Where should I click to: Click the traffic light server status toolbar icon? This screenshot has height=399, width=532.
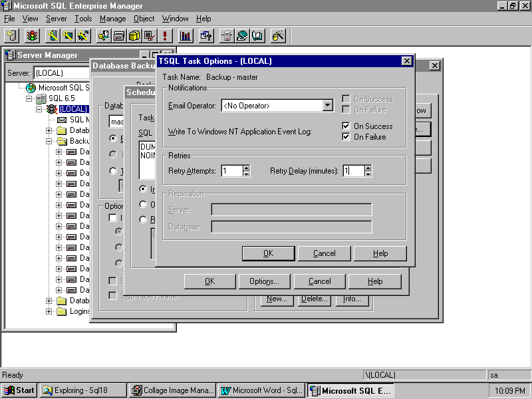[32, 35]
